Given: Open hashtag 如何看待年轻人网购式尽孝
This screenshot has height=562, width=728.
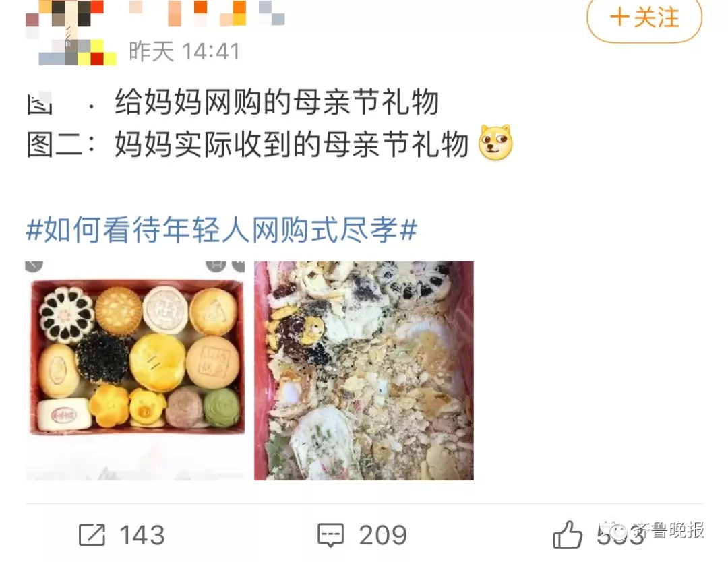Looking at the screenshot, I should coord(222,230).
